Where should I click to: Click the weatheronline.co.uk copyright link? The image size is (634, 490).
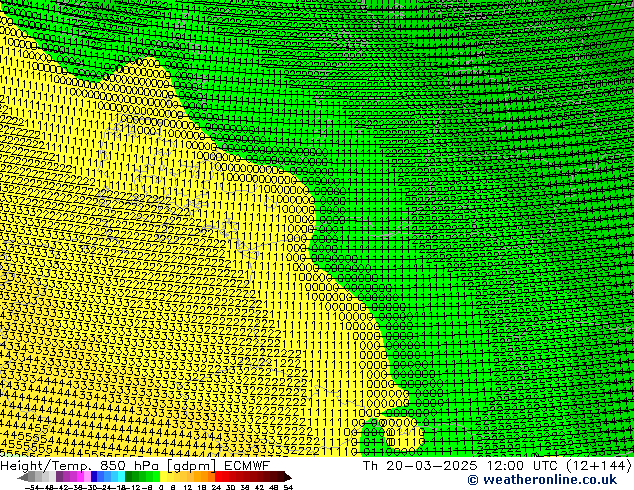point(542,480)
